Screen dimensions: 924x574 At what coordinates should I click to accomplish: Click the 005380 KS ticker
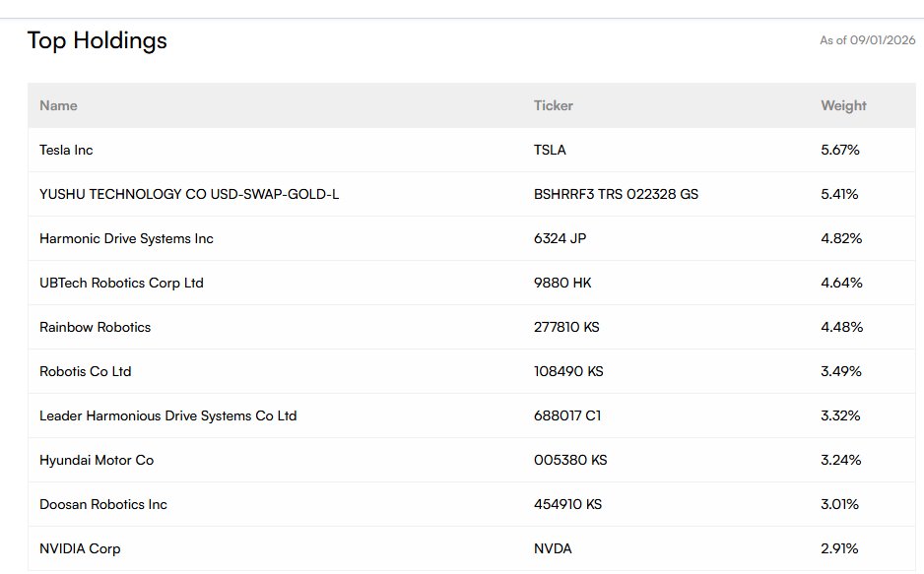coord(570,461)
